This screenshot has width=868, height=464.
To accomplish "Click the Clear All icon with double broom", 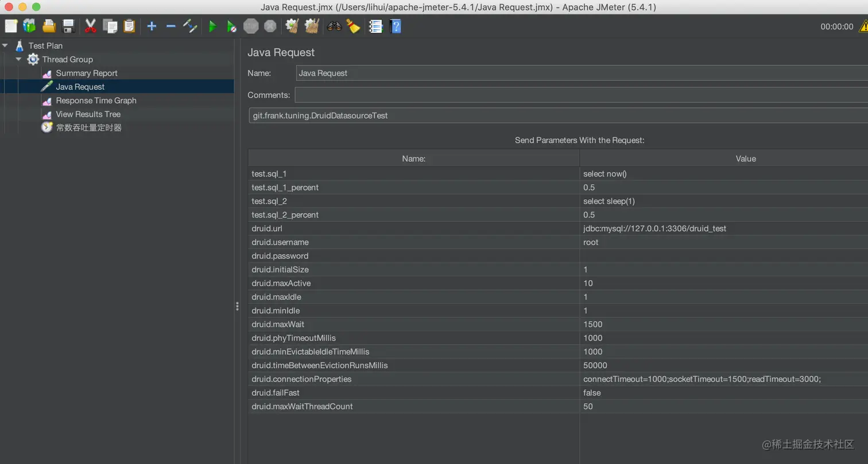I will point(311,26).
